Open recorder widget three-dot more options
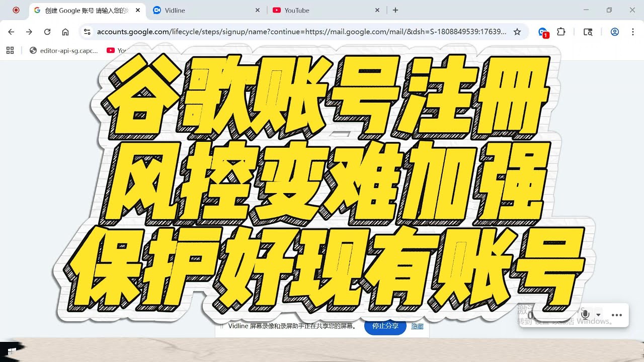644x362 pixels. [617, 315]
